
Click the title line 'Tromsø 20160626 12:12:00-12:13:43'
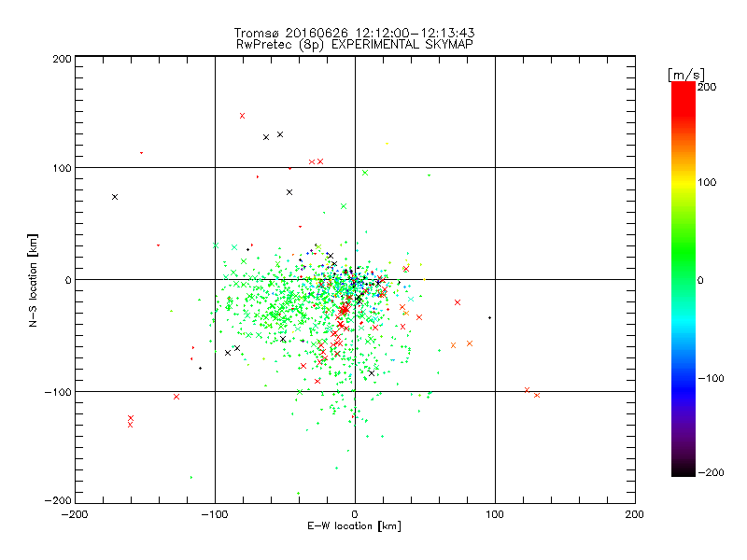354,33
